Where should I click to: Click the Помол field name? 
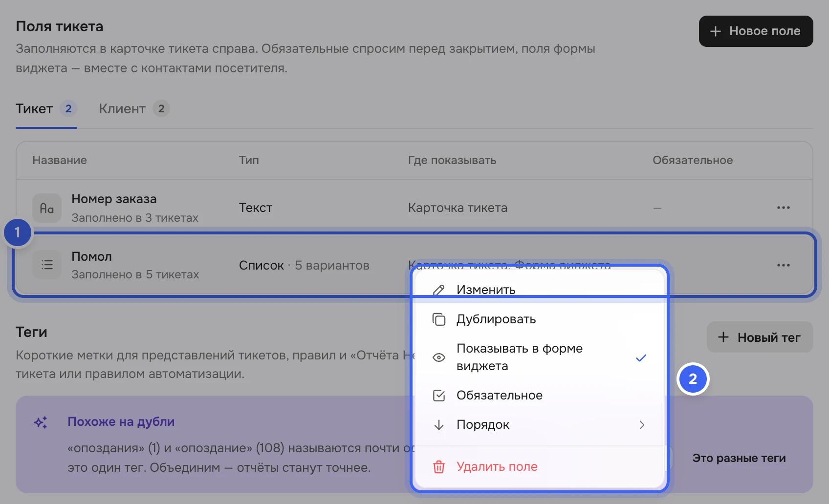click(91, 256)
